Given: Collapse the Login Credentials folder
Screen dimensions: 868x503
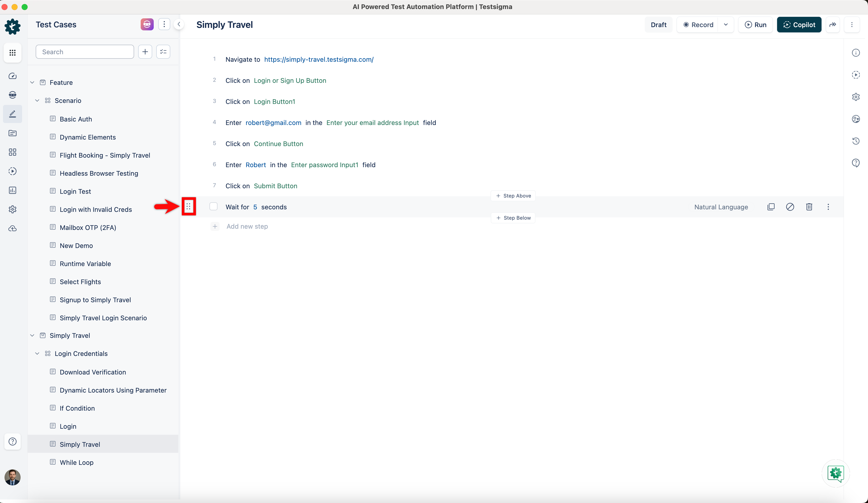Looking at the screenshot, I should 37,354.
